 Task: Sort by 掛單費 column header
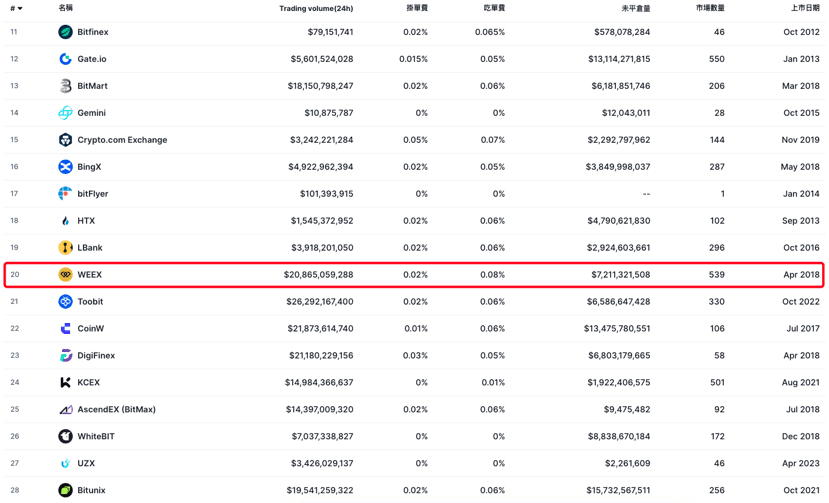click(417, 8)
